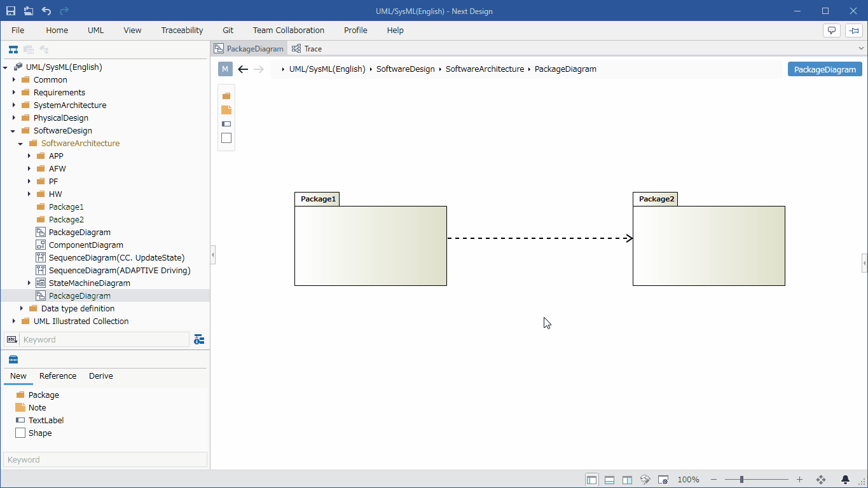Viewport: 868px width, 488px height.
Task: Open the Traceability ribbon tab
Action: pos(183,30)
